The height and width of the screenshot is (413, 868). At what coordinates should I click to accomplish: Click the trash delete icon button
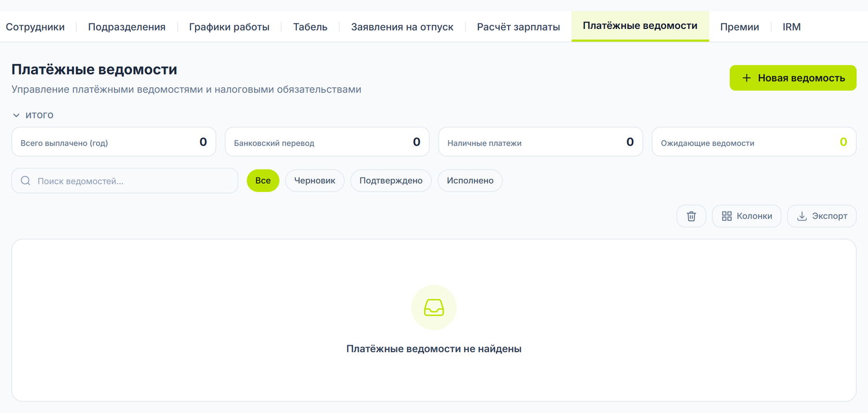[x=691, y=216]
